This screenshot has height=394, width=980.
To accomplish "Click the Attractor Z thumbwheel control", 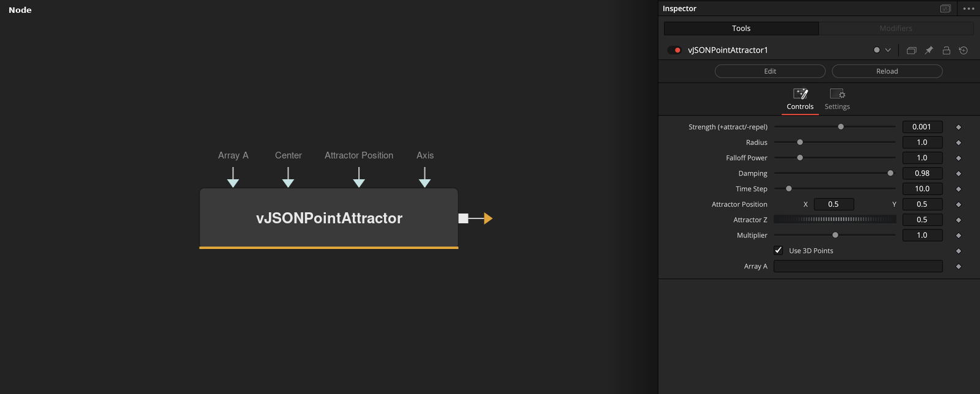I will click(x=835, y=220).
